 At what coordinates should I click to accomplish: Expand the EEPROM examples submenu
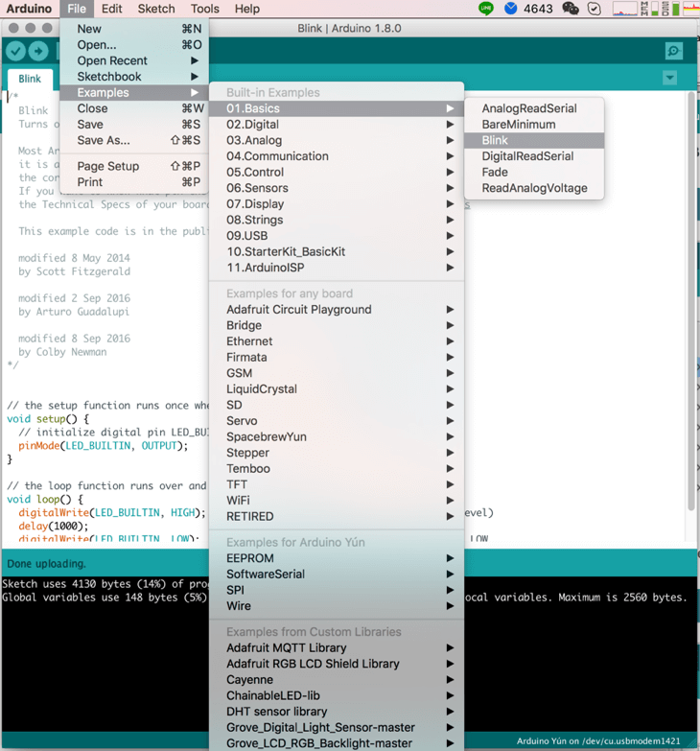[337, 558]
